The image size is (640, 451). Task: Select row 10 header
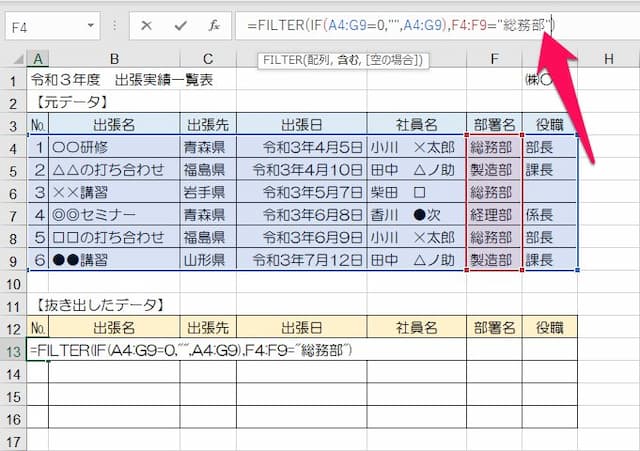pos(13,283)
